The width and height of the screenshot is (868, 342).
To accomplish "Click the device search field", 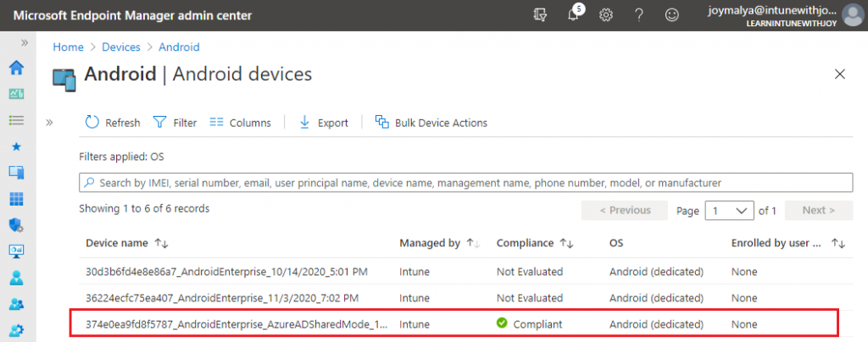I will tap(466, 182).
